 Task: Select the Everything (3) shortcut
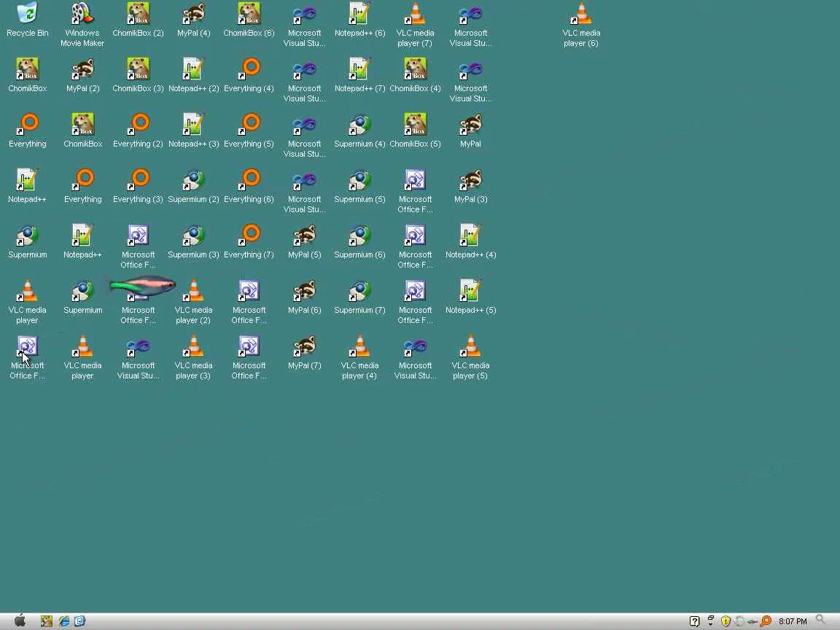[139, 187]
